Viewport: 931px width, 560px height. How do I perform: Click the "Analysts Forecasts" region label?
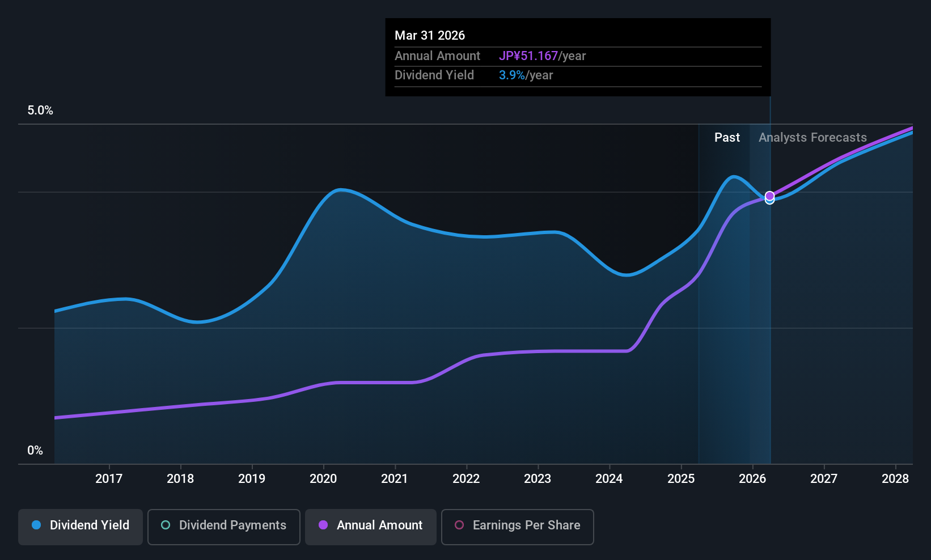pos(812,138)
